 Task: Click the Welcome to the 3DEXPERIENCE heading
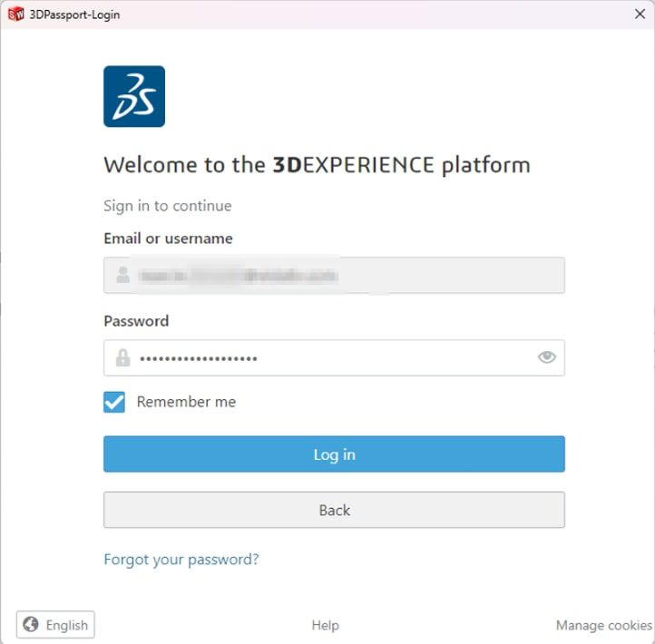tap(317, 165)
